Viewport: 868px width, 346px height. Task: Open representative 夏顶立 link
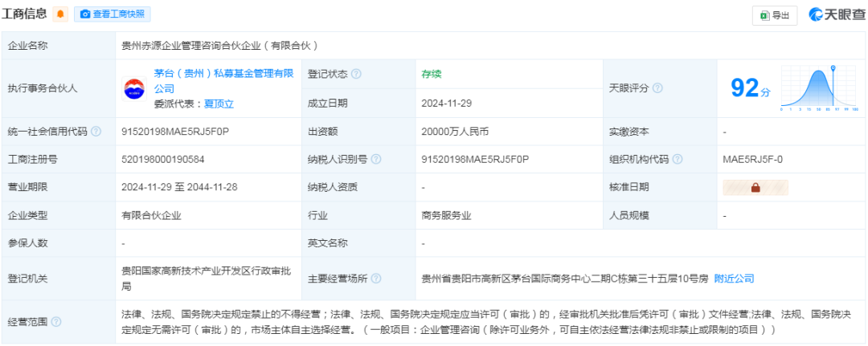click(219, 104)
